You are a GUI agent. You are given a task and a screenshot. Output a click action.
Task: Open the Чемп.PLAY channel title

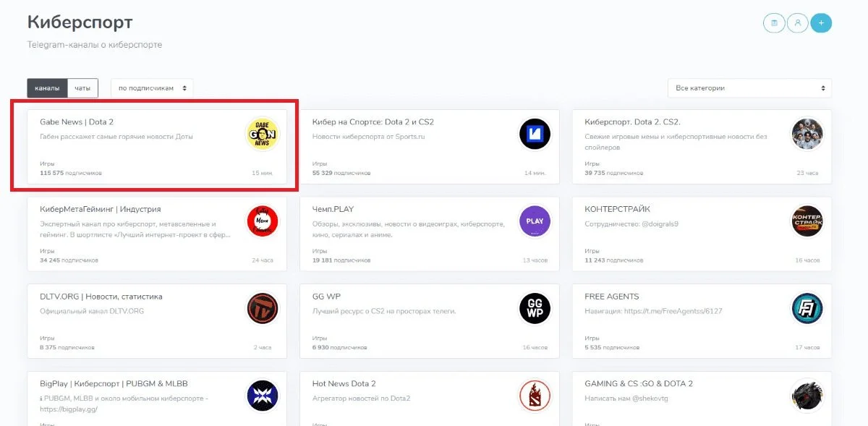coord(333,209)
